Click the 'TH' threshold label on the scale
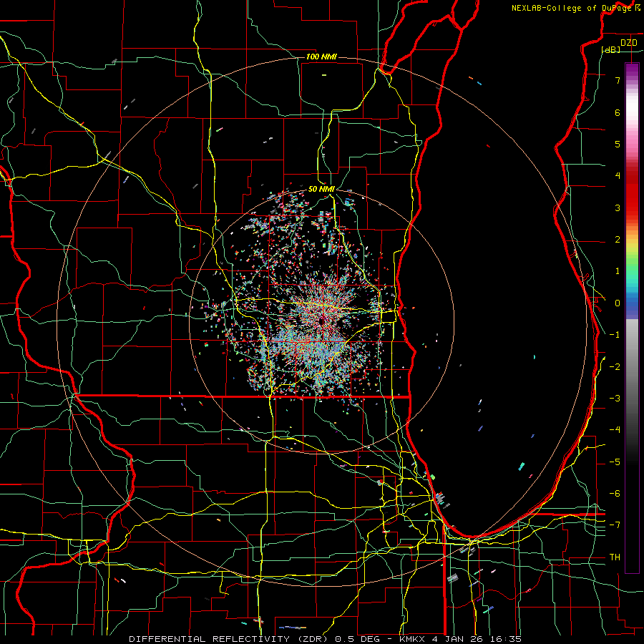644x644 pixels. pos(615,557)
